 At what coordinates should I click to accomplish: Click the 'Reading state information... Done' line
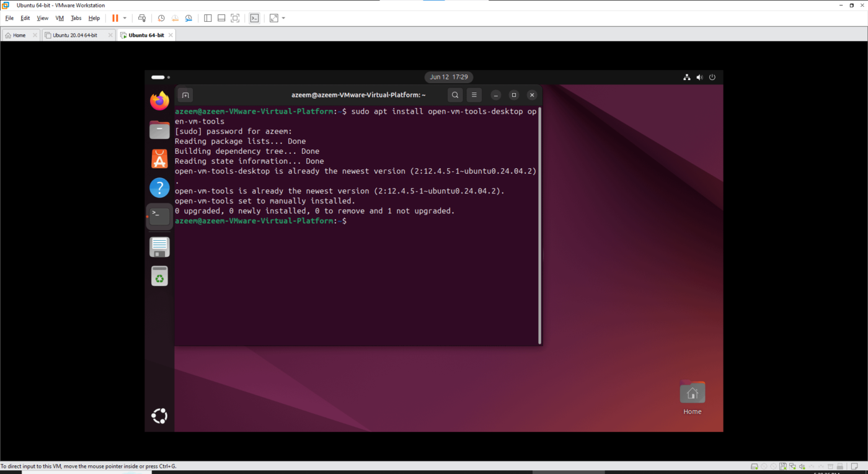coord(249,161)
